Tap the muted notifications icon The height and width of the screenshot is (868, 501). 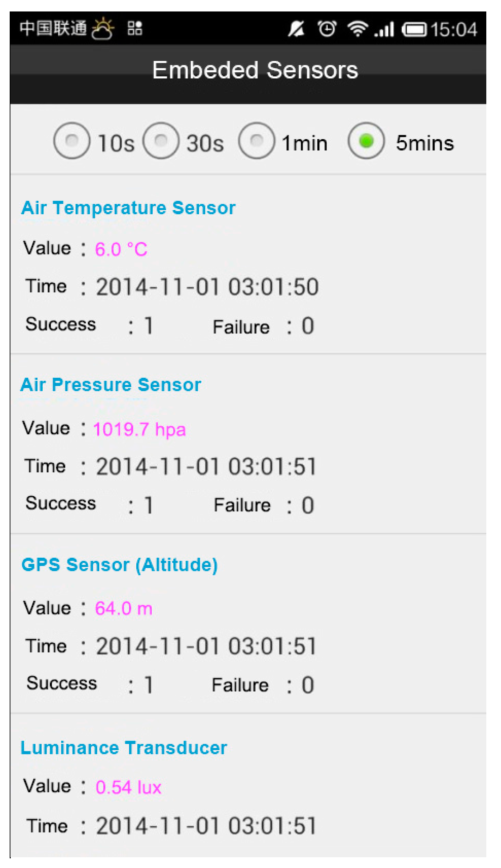point(296,29)
